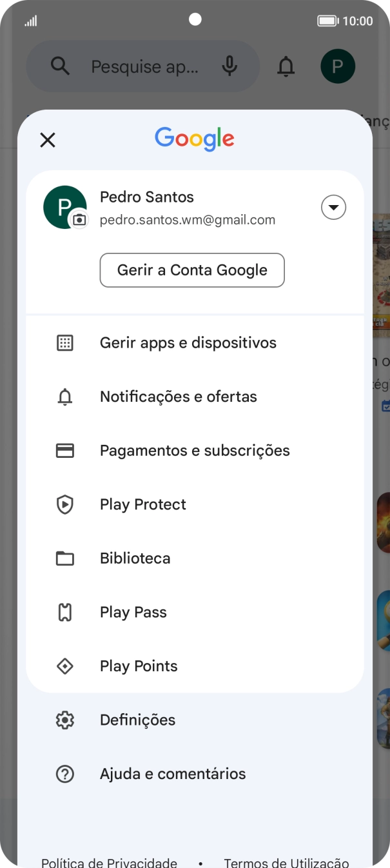Tap the Notificações e ofertas bell icon
Image resolution: width=390 pixels, height=868 pixels.
coord(65,397)
